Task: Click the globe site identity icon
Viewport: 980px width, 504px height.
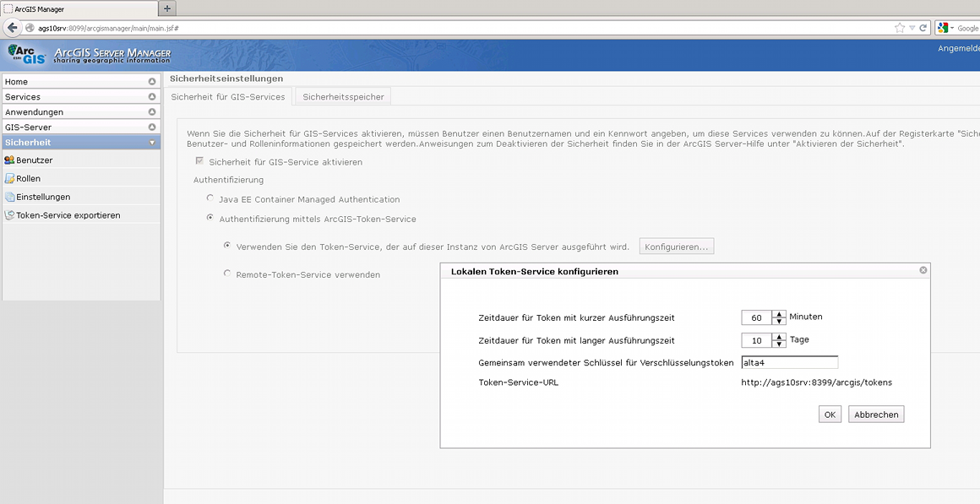Action: click(x=30, y=28)
